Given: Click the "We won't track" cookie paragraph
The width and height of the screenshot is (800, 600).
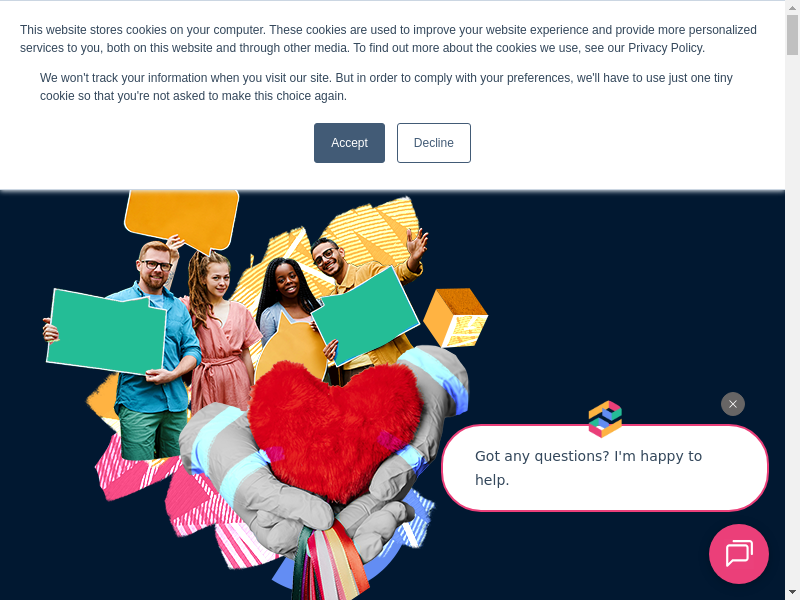Looking at the screenshot, I should coord(386,87).
